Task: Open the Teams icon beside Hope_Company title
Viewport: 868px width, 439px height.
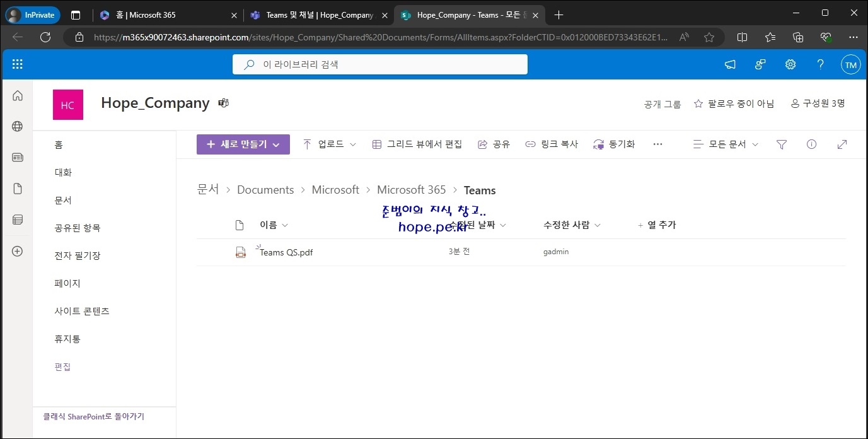Action: tap(223, 103)
